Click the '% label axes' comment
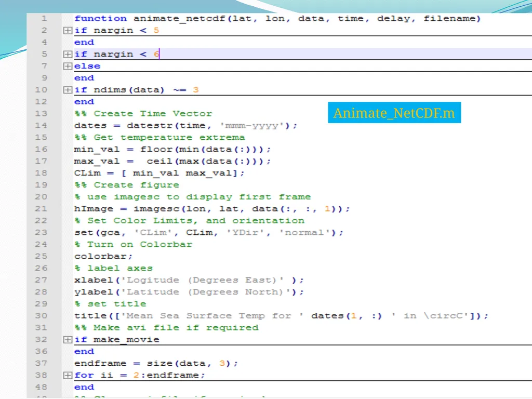Viewport: 532px width, 399px height. pos(114,269)
